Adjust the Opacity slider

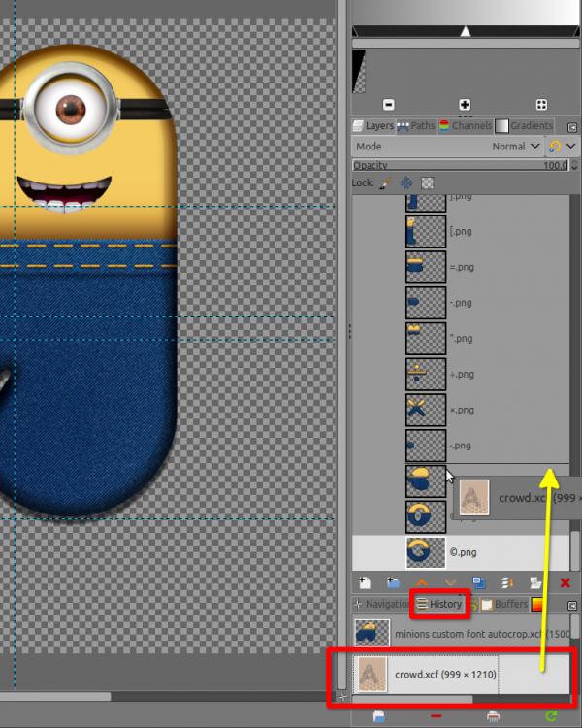[x=461, y=165]
